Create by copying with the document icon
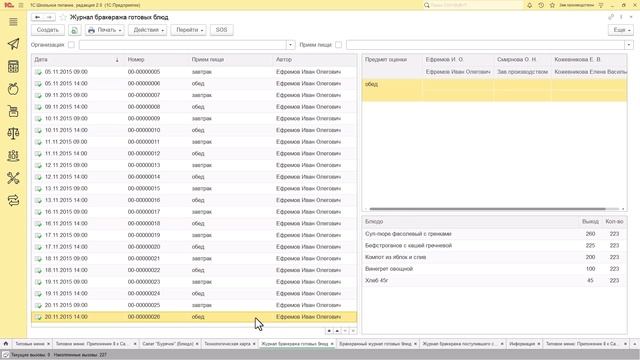Image resolution: width=640 pixels, height=360 pixels. click(x=74, y=30)
